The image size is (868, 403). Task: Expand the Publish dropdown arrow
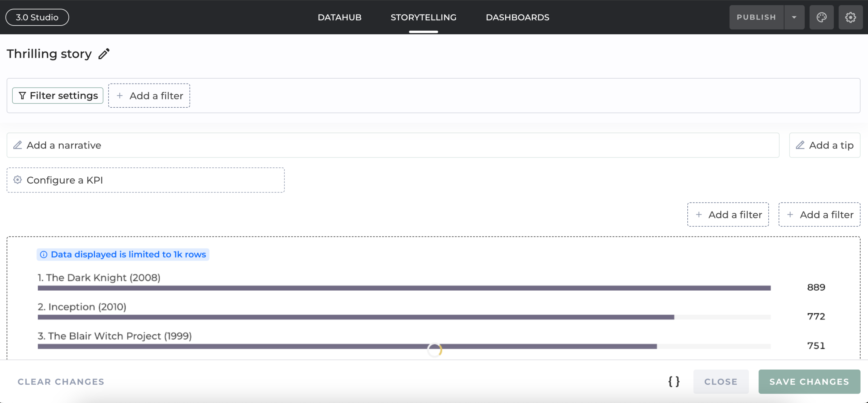(794, 17)
